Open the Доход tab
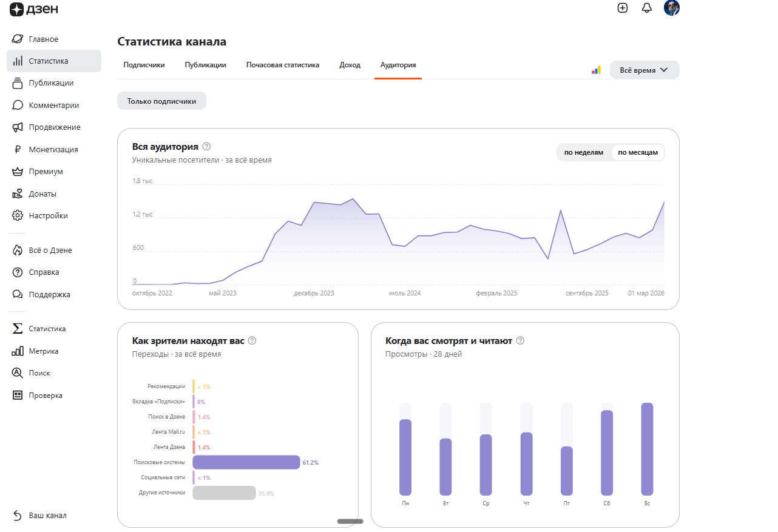Image resolution: width=778 pixels, height=532 pixels. point(350,65)
